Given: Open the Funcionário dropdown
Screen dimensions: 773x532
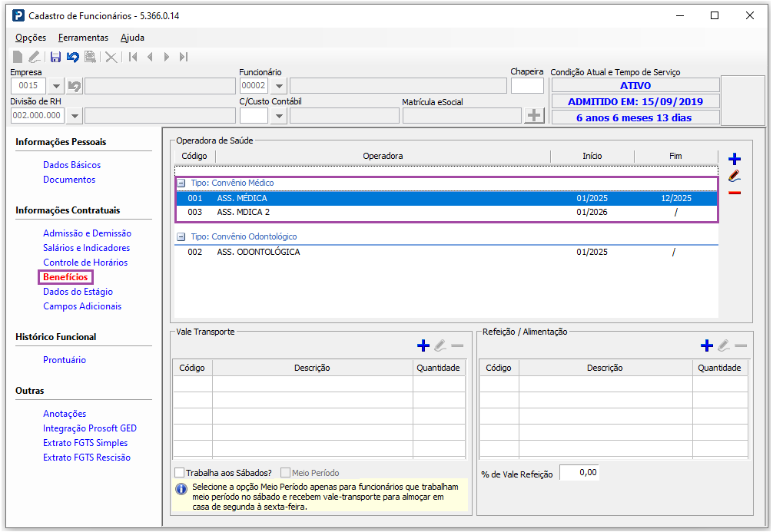Looking at the screenshot, I should [x=279, y=86].
